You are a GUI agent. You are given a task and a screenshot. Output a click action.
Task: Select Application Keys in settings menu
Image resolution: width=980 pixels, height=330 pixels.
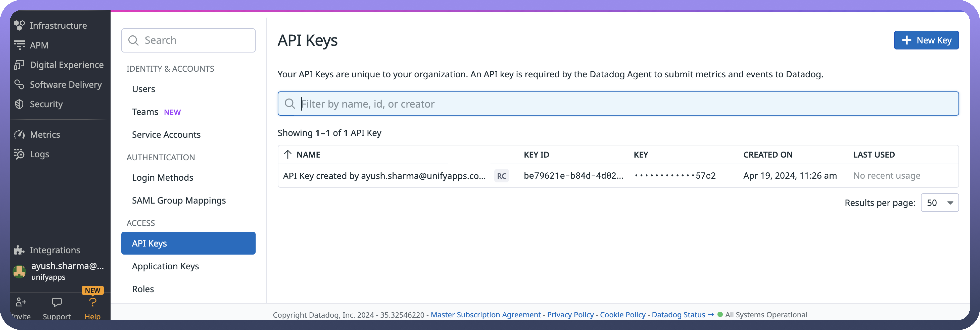point(165,266)
